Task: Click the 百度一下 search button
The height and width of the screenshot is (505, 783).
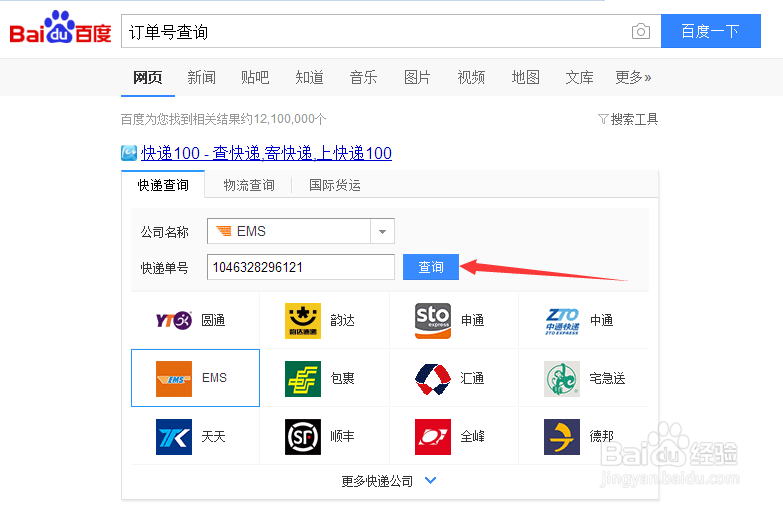Action: point(711,31)
